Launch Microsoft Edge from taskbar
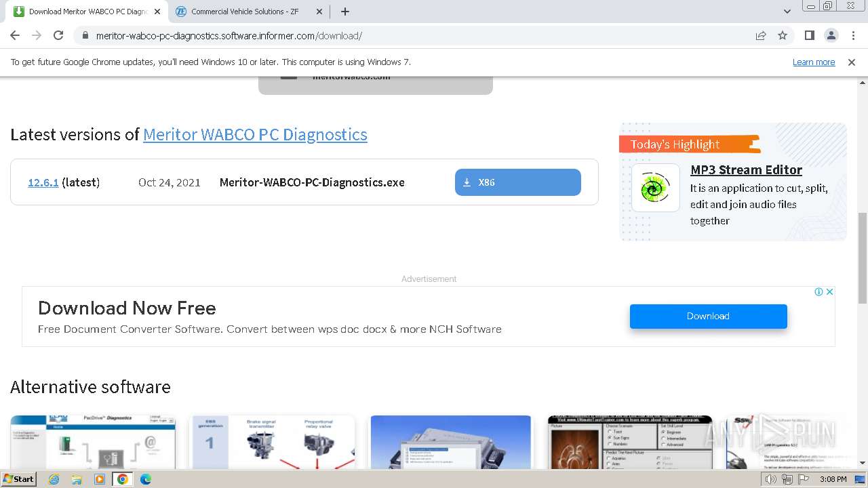 146,479
